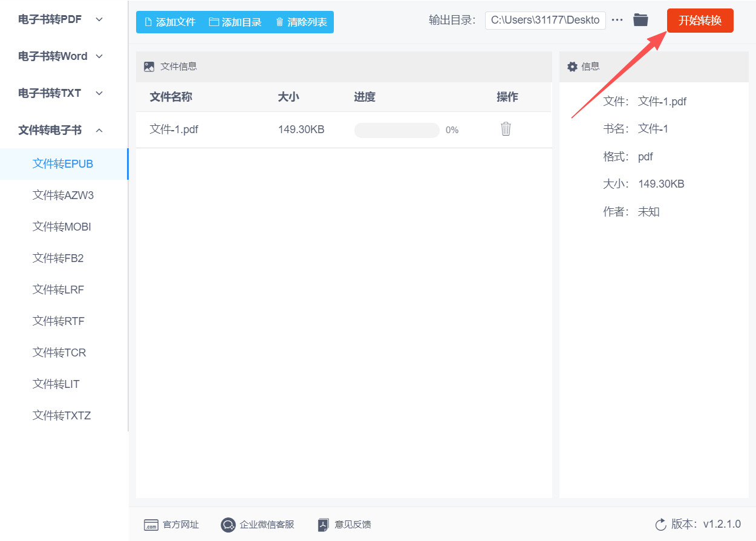This screenshot has height=541, width=756.
Task: Click the 进度 column header
Action: click(365, 97)
